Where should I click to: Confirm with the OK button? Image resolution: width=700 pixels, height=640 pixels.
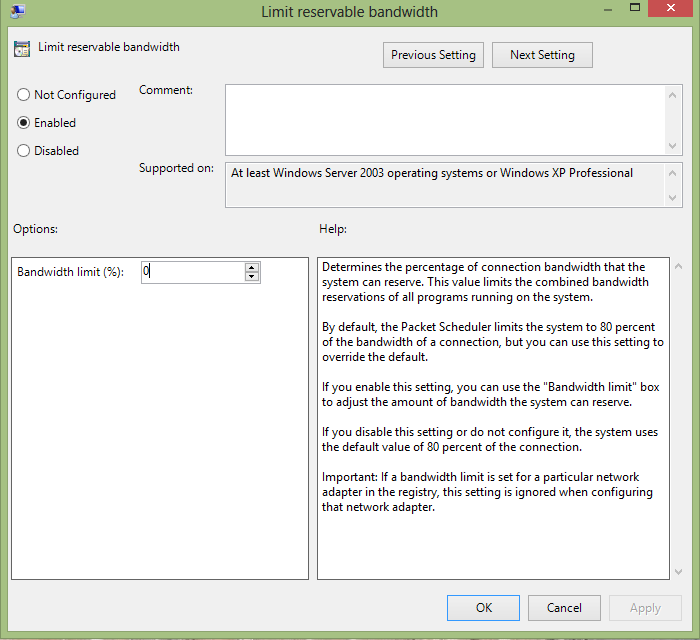tap(483, 608)
